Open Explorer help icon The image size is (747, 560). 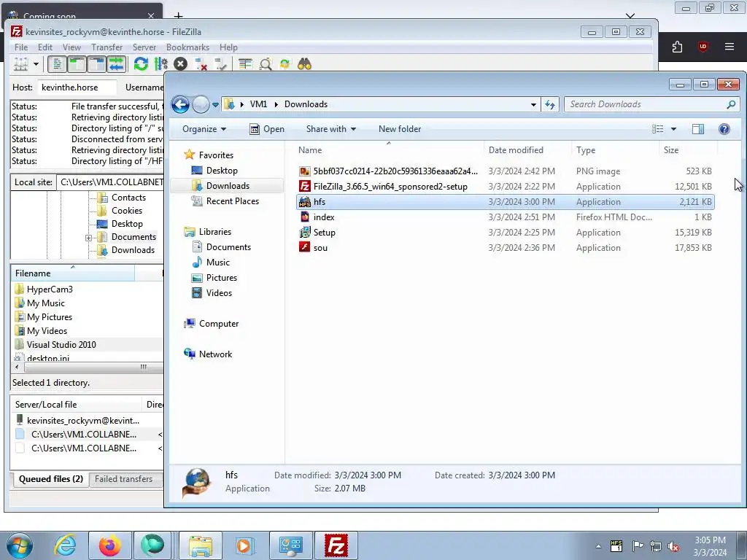(x=724, y=129)
